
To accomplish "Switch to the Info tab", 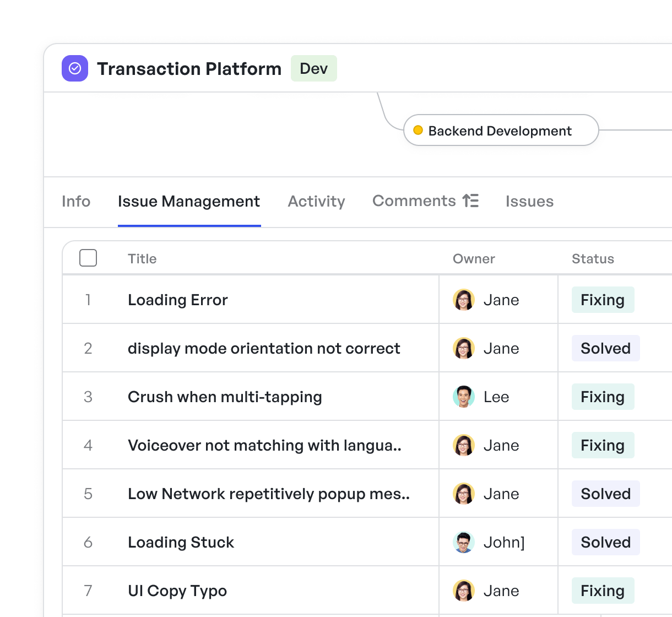I will point(76,201).
